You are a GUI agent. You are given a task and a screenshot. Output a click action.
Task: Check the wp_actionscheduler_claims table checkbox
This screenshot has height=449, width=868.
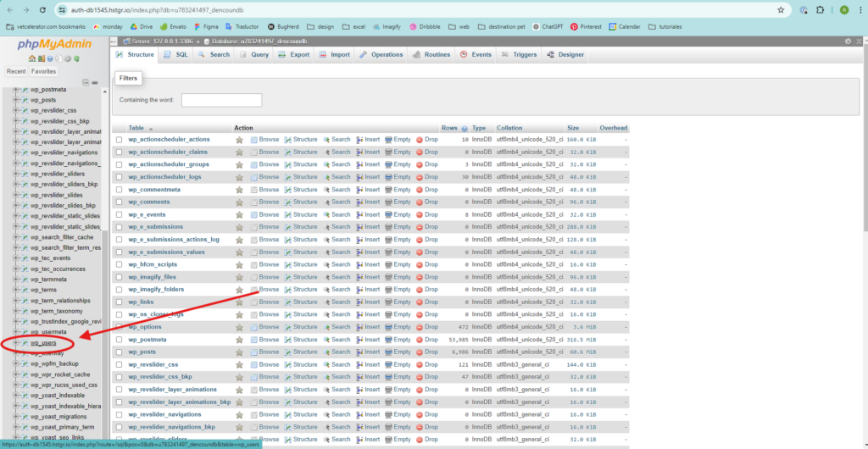click(120, 152)
